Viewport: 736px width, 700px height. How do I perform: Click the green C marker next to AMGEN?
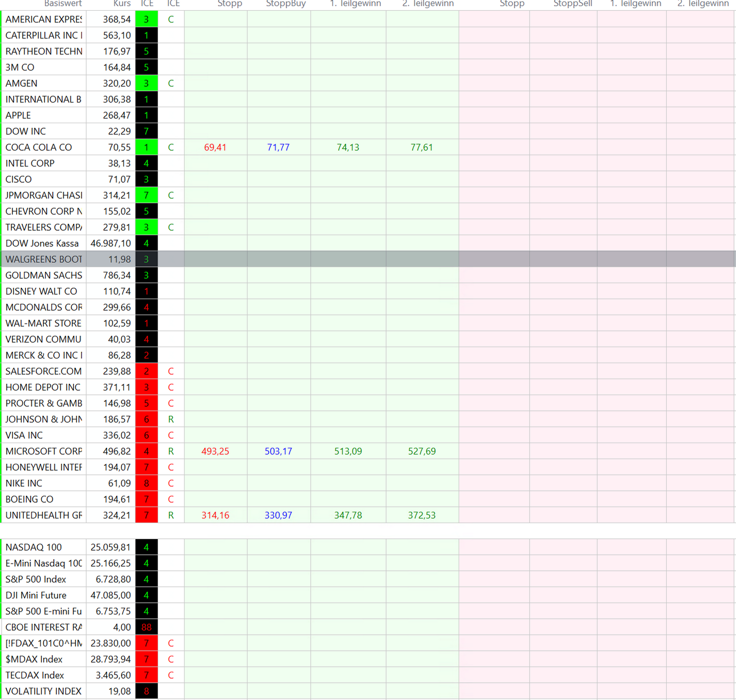pos(171,83)
